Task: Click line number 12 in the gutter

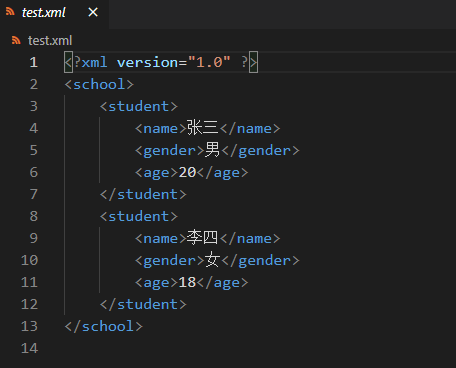Action: [x=29, y=304]
